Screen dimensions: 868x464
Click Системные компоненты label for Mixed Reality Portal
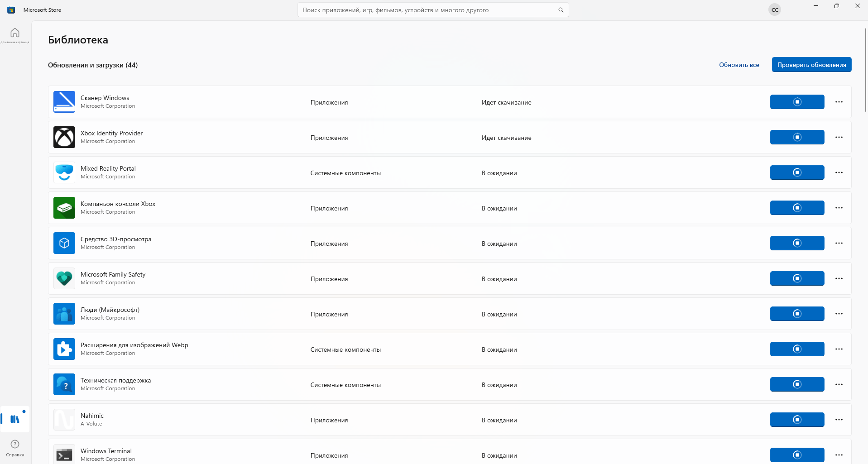(x=345, y=173)
